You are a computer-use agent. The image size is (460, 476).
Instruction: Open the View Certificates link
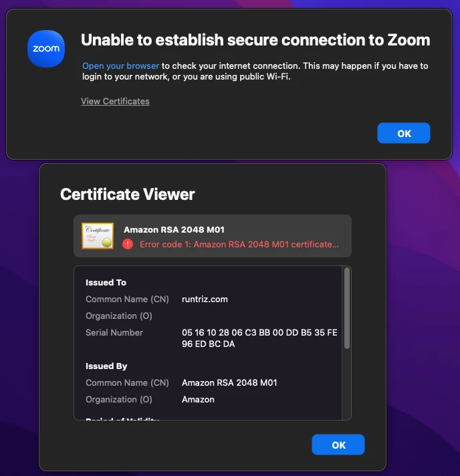pyautogui.click(x=115, y=101)
